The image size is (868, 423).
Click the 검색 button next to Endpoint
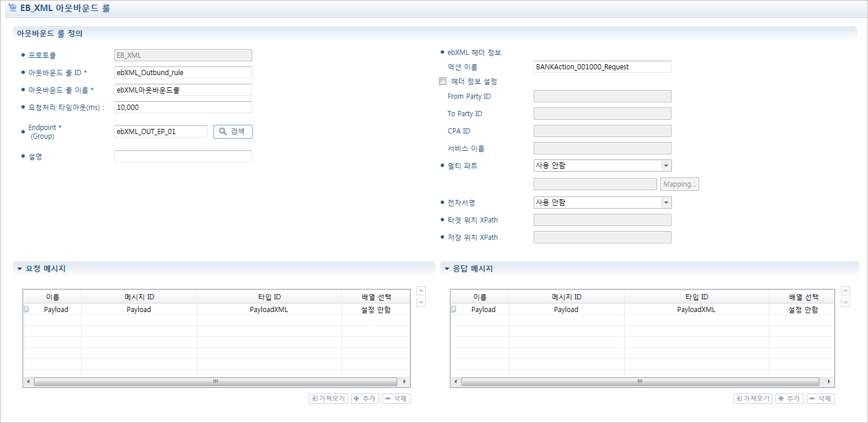tap(232, 131)
